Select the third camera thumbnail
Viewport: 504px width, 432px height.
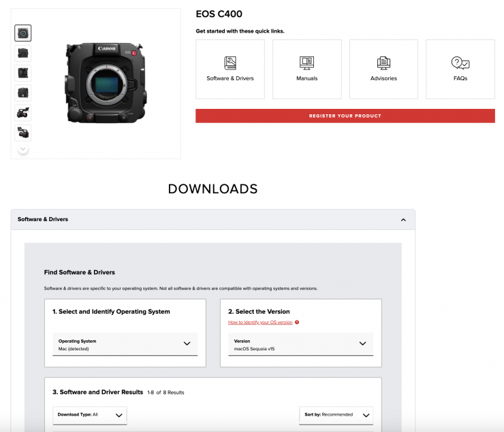23,73
